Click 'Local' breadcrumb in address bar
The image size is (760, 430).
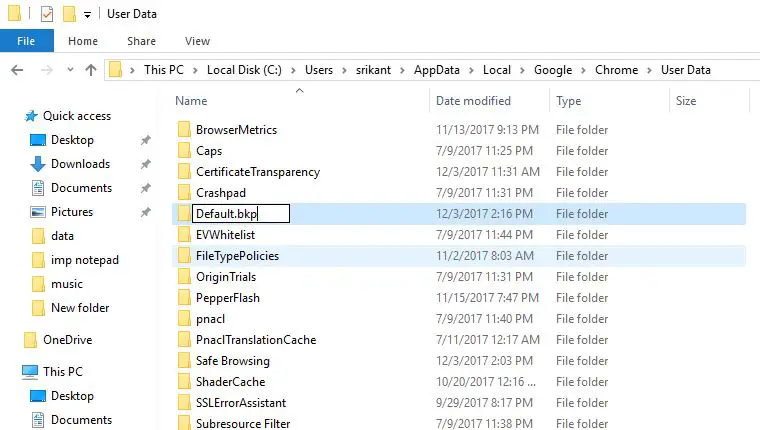click(x=497, y=70)
